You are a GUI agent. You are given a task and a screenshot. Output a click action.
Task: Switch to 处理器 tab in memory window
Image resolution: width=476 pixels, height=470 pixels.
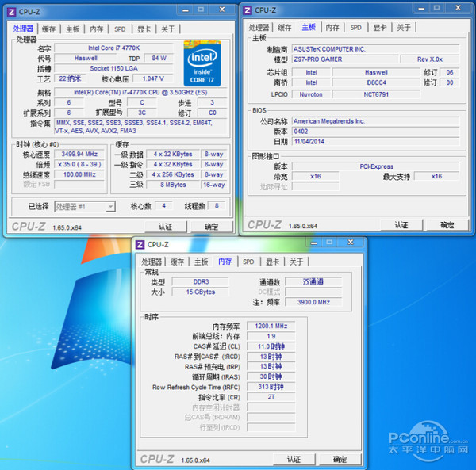152,262
